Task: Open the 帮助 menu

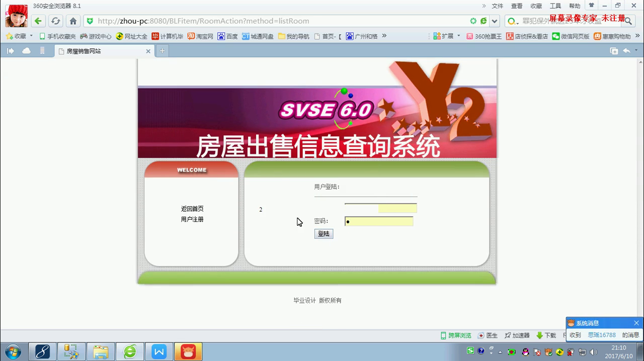Action: coord(575,6)
